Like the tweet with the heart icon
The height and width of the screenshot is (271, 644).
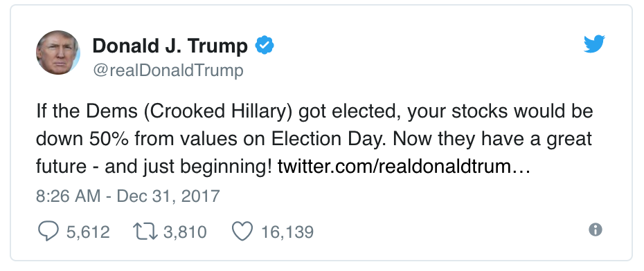242,232
